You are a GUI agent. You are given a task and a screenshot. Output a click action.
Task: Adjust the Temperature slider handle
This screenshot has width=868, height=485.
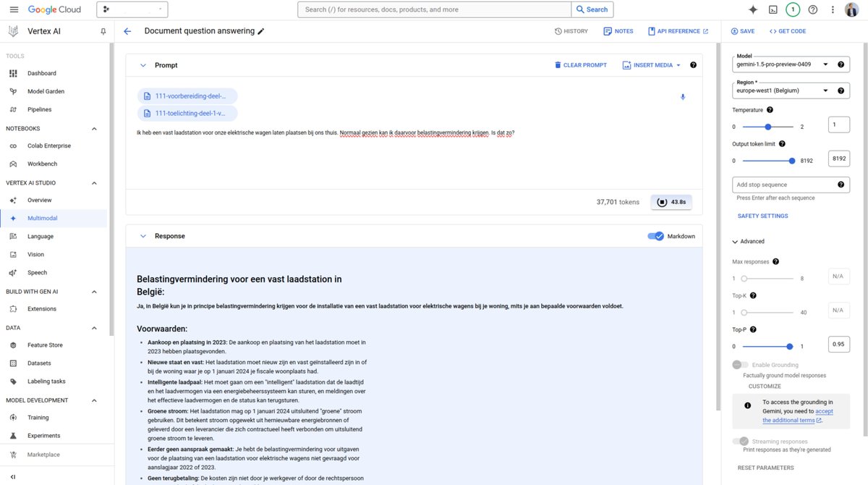tap(768, 127)
